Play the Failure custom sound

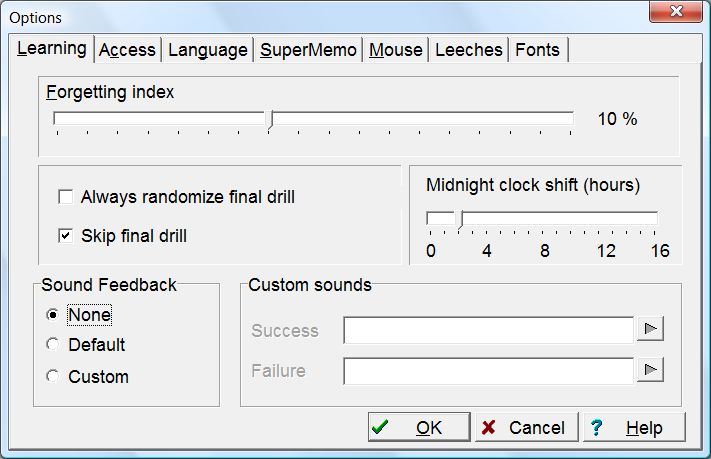tap(650, 371)
